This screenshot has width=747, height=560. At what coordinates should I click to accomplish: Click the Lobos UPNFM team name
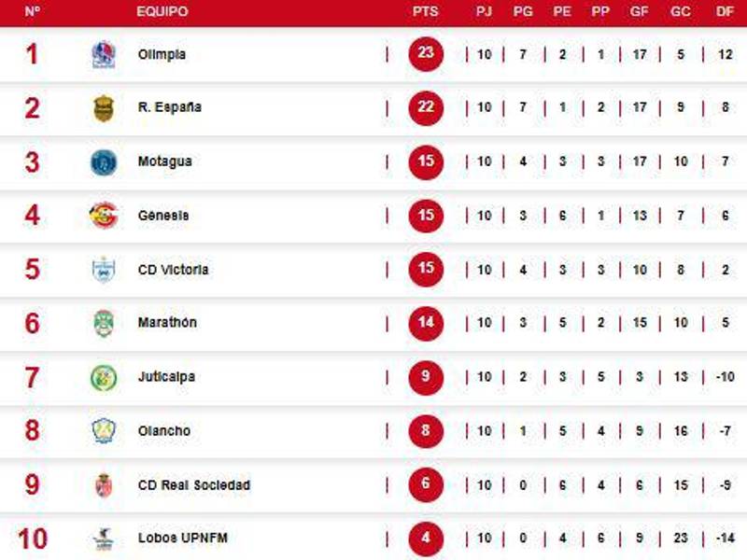(x=182, y=539)
